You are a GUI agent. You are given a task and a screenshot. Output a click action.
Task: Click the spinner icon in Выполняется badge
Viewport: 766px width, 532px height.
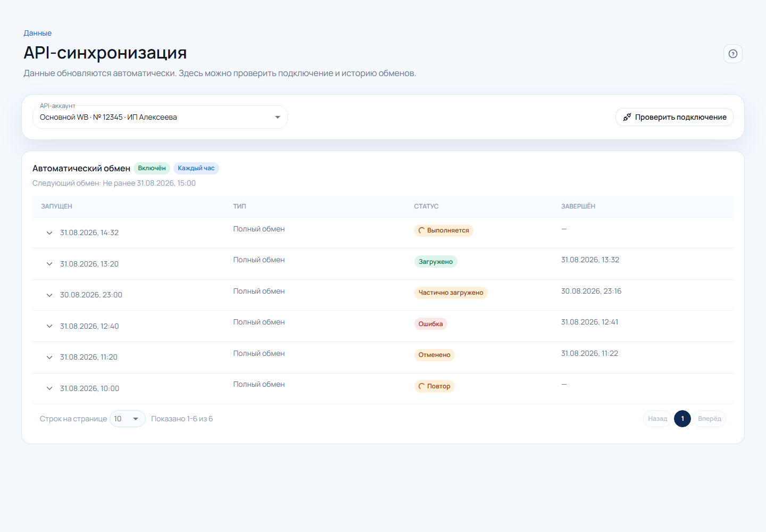coord(422,230)
